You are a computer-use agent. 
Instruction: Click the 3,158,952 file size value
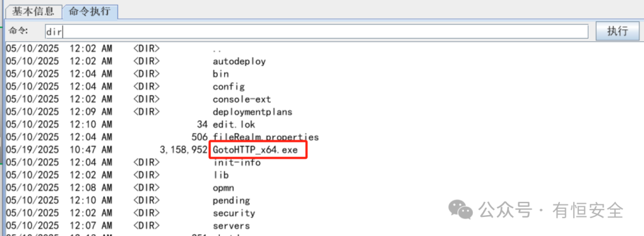(x=184, y=151)
